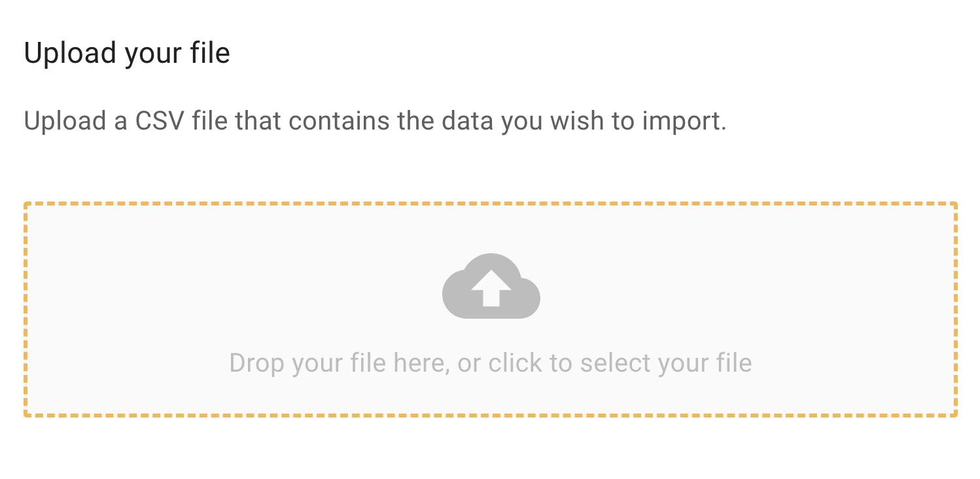Click the "Upload your file" heading
Image resolution: width=980 pixels, height=479 pixels.
coord(127,53)
